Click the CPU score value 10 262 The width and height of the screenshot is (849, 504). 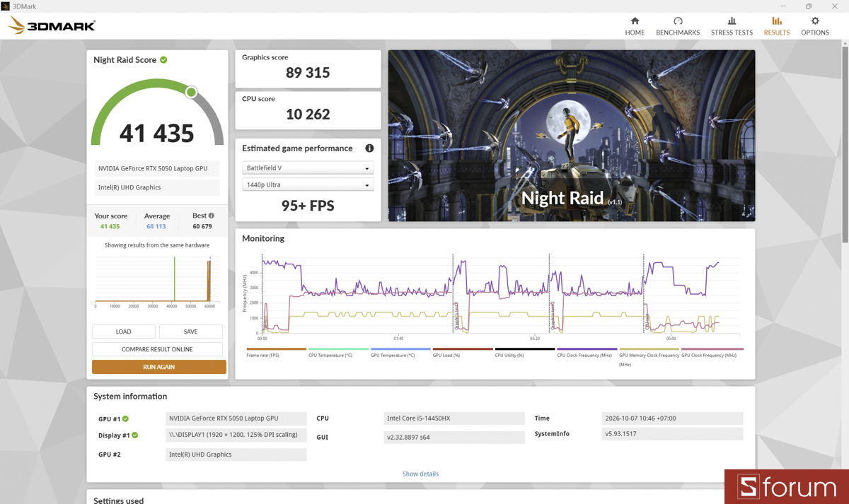tap(308, 114)
